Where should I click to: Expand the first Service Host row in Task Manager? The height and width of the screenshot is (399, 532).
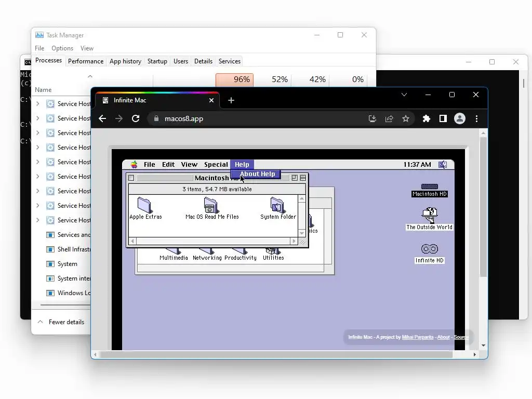click(37, 104)
